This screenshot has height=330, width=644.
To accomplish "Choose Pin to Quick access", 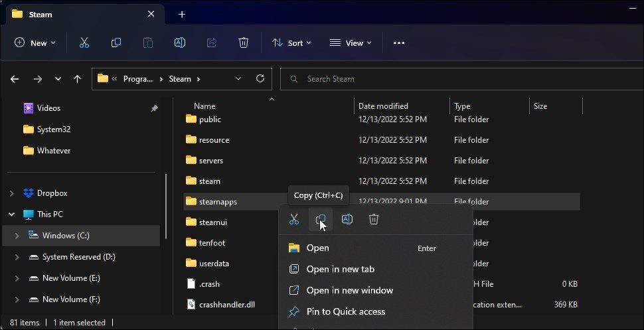I will point(376,312).
